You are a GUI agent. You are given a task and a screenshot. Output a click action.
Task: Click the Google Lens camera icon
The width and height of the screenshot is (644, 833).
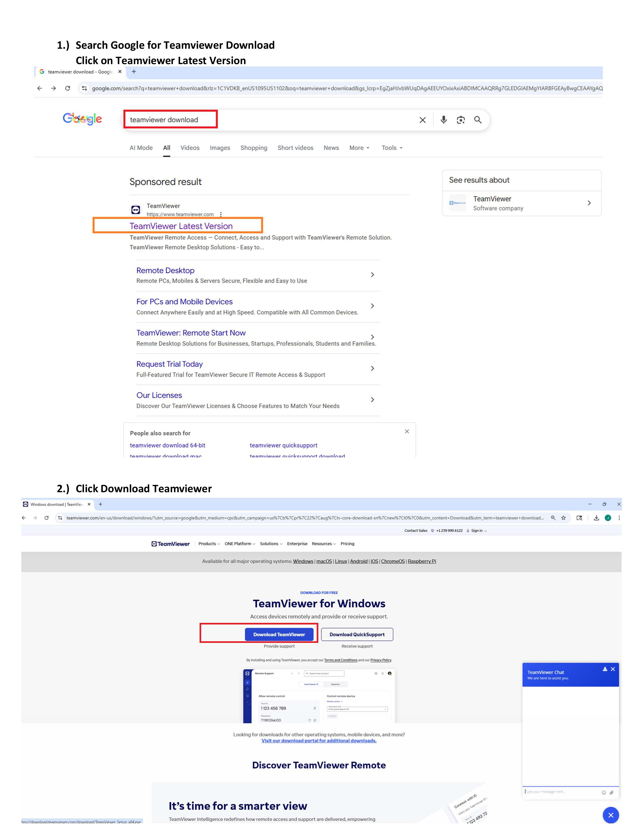click(460, 120)
